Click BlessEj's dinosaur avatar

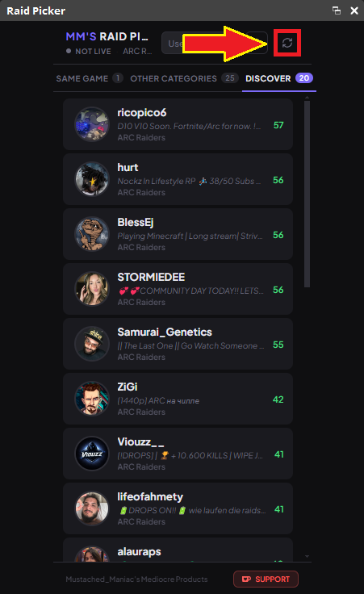tap(92, 234)
